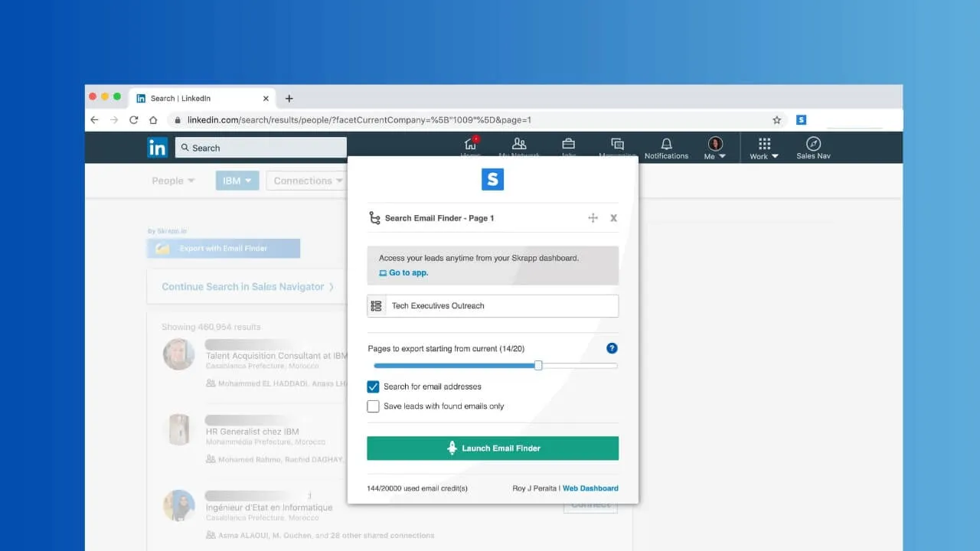The image size is (980, 551).
Task: Open the Web Dashboard link
Action: pos(590,488)
